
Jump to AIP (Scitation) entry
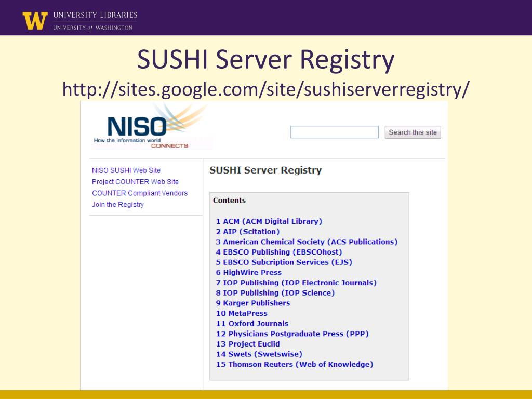tap(248, 232)
